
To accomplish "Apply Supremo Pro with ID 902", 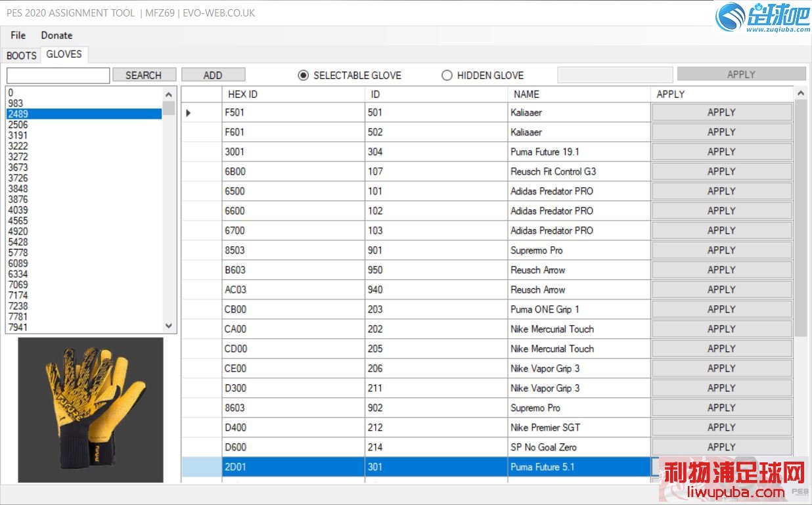I will (721, 408).
